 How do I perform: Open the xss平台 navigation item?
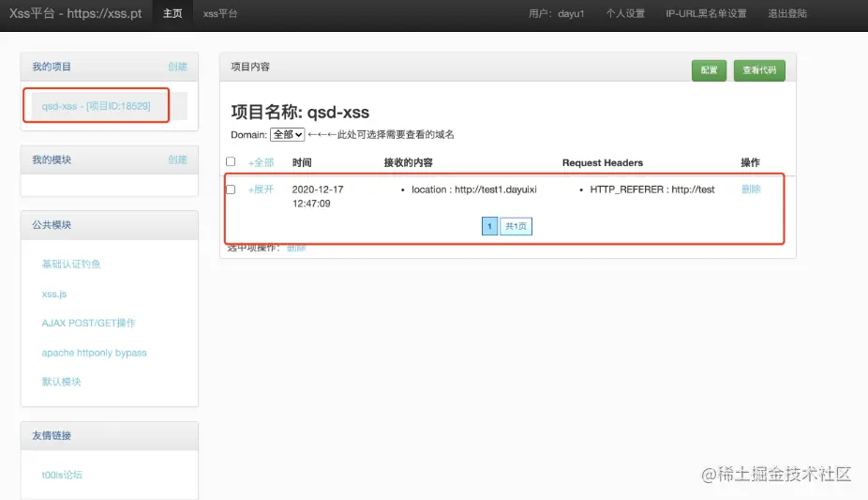(220, 13)
